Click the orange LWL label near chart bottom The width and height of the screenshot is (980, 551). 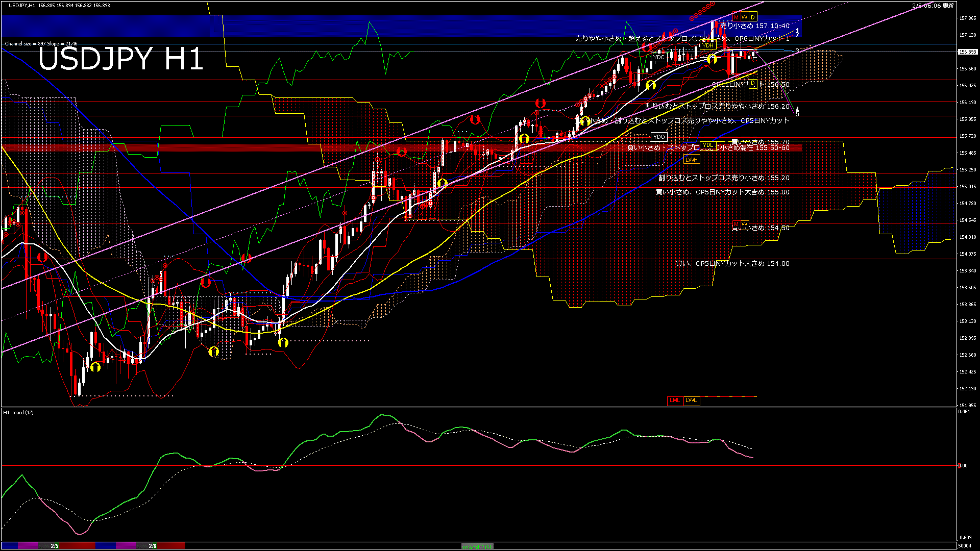pyautogui.click(x=691, y=400)
